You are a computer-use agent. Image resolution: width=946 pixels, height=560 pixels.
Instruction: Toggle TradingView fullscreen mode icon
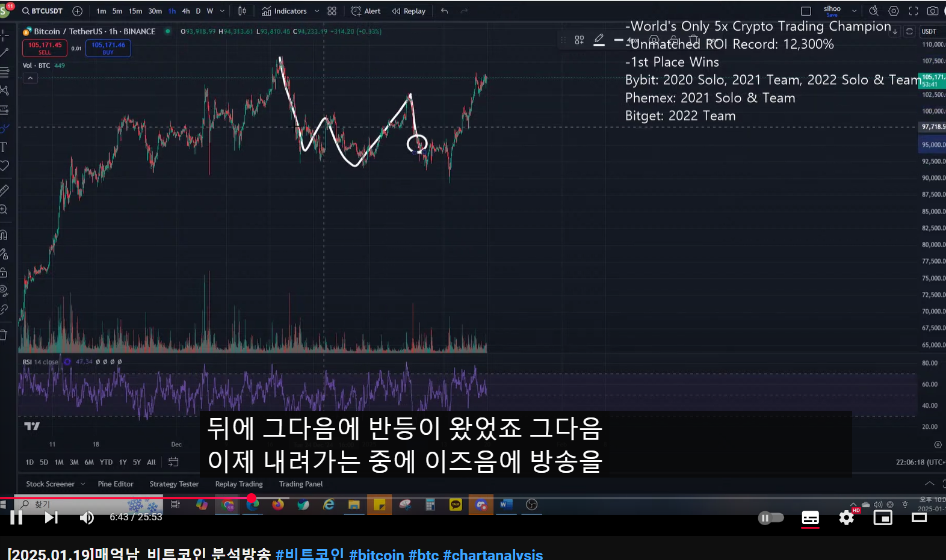[x=914, y=11]
